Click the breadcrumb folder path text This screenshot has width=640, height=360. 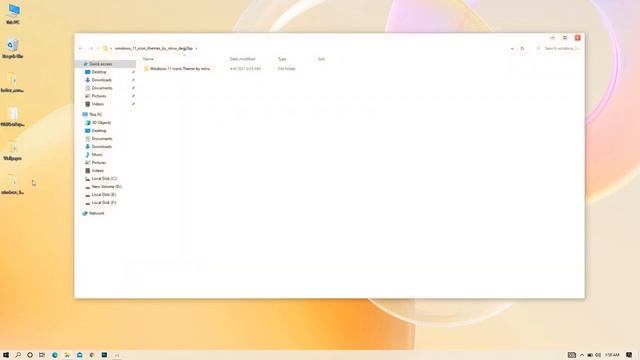tap(153, 49)
